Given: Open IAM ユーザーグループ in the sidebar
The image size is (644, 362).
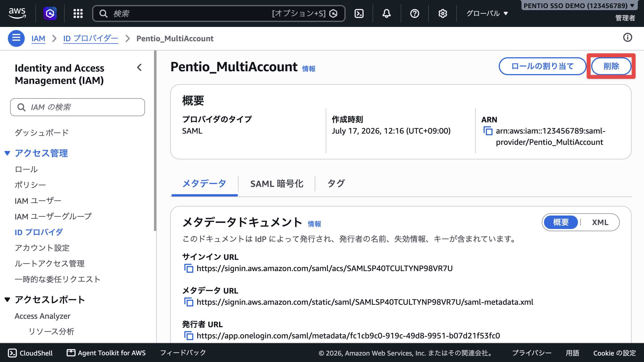Looking at the screenshot, I should click(x=53, y=216).
